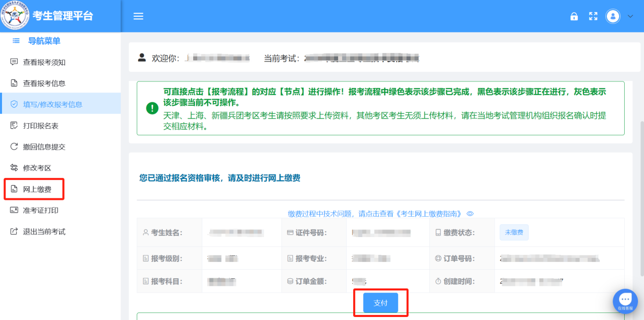Screen dimensions: 644x320
Task: Expand the user account dropdown chevron
Action: (630, 16)
